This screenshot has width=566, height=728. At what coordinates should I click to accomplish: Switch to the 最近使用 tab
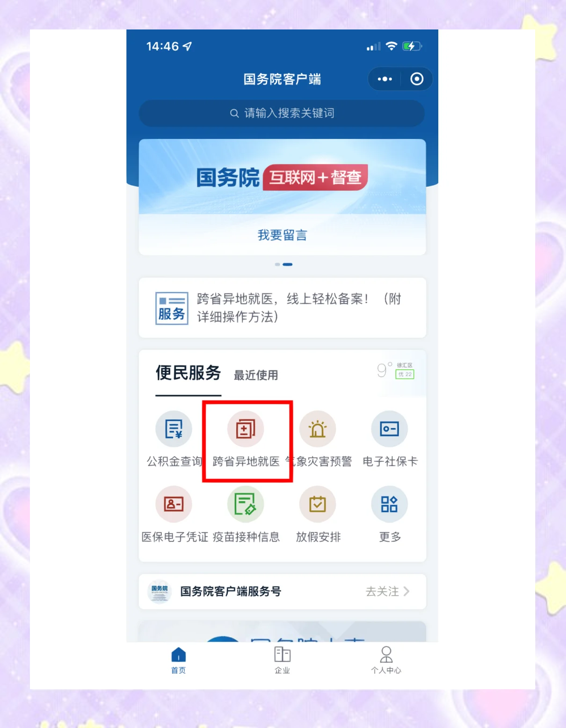256,375
